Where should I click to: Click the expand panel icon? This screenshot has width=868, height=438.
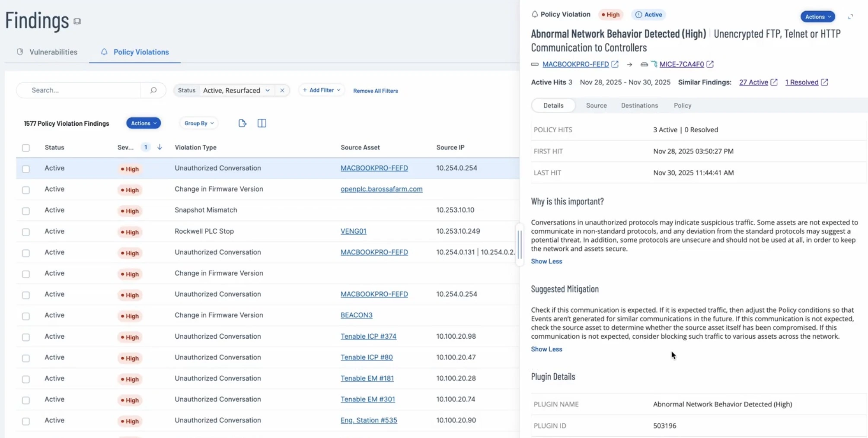pyautogui.click(x=850, y=17)
